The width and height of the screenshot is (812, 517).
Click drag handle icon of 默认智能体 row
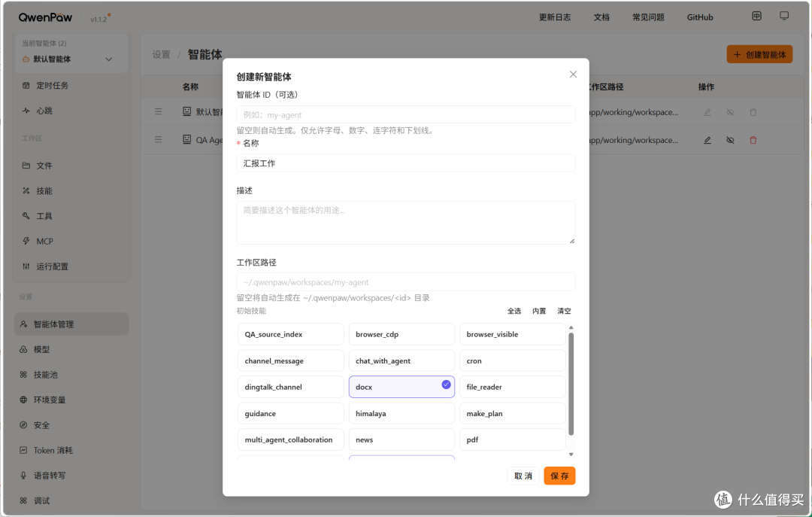coord(159,111)
